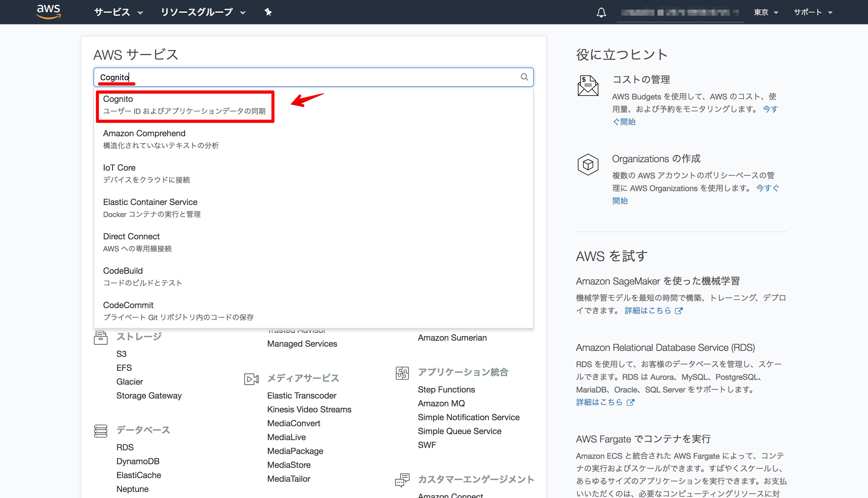
Task: Open the Managed Services link
Action: pyautogui.click(x=302, y=344)
